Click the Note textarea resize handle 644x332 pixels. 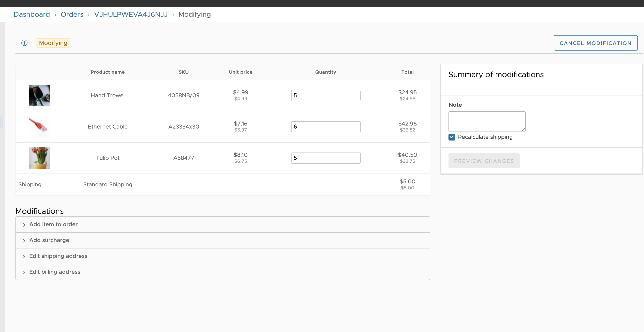click(523, 130)
